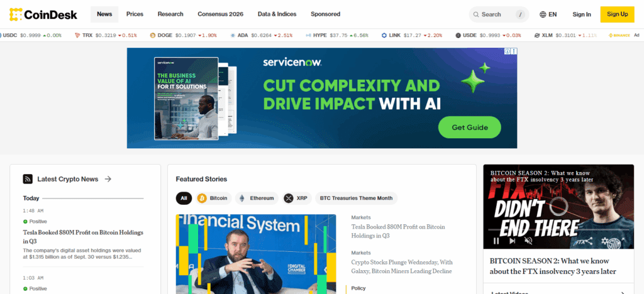
Task: Select the Bitcoin filter chip
Action: [214, 198]
